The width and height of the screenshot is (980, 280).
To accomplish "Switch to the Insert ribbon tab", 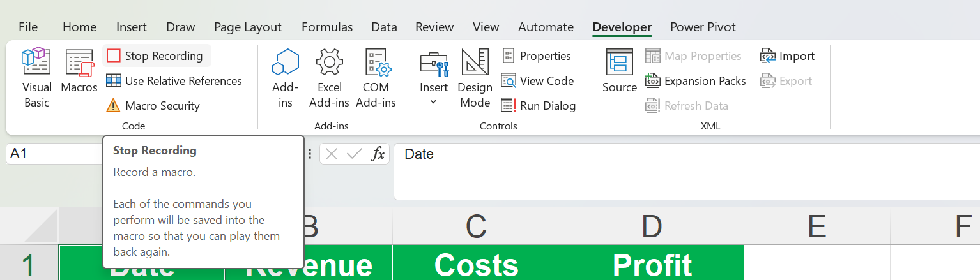I will 132,27.
